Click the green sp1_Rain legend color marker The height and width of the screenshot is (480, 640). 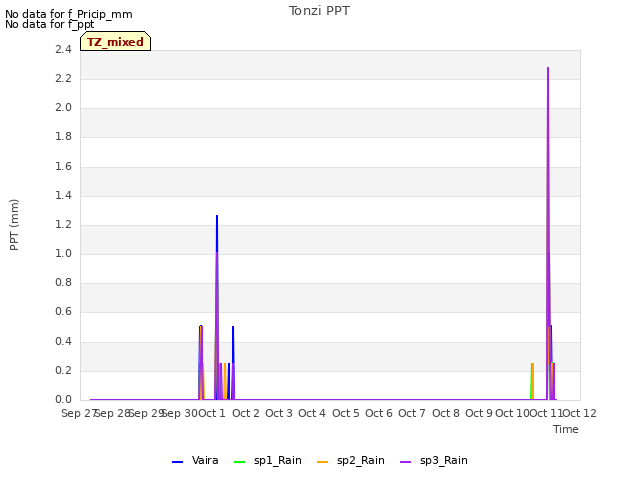tap(240, 462)
